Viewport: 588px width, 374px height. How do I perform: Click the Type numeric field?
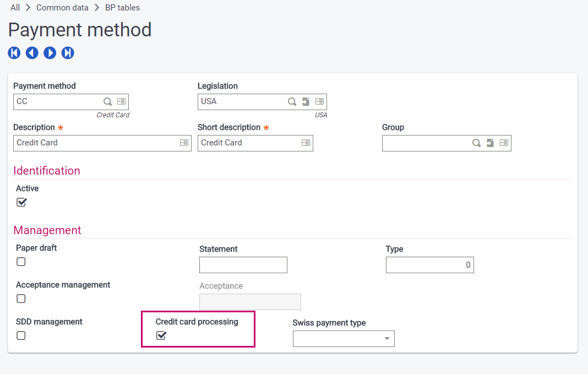click(x=429, y=265)
